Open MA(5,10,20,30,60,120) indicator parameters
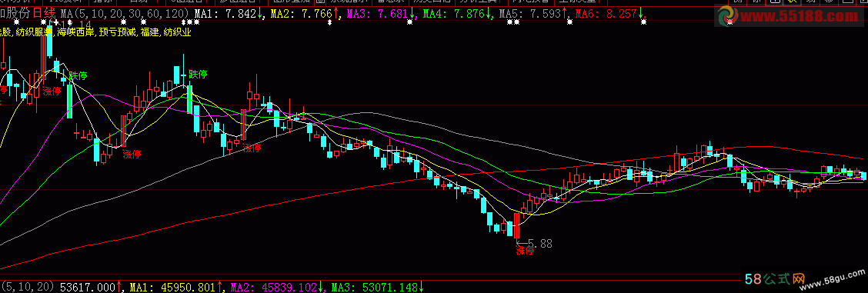 tap(125, 13)
